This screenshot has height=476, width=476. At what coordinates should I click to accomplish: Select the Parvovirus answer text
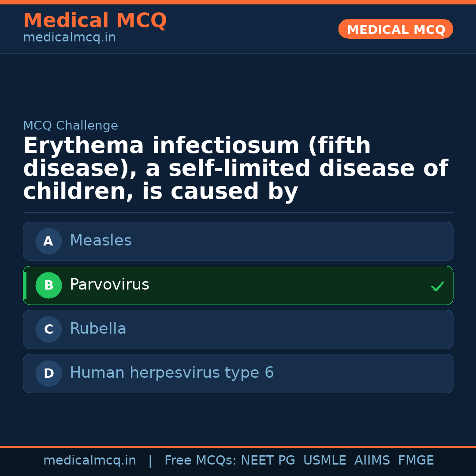pos(109,285)
